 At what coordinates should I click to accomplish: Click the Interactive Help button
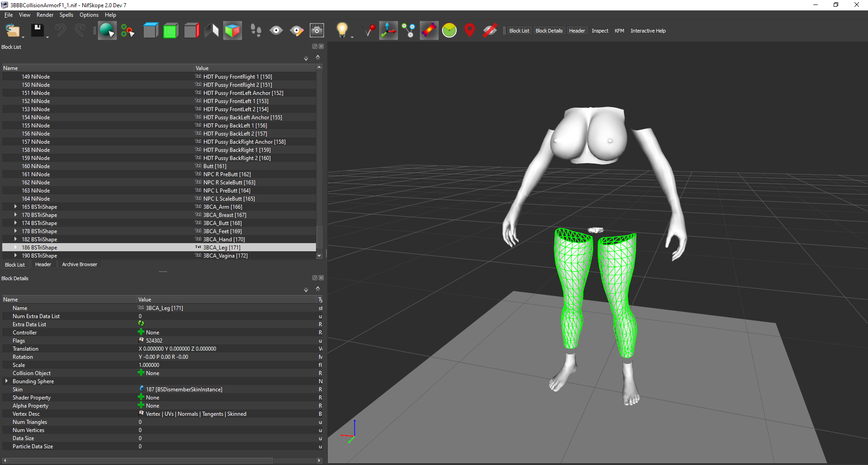(648, 31)
